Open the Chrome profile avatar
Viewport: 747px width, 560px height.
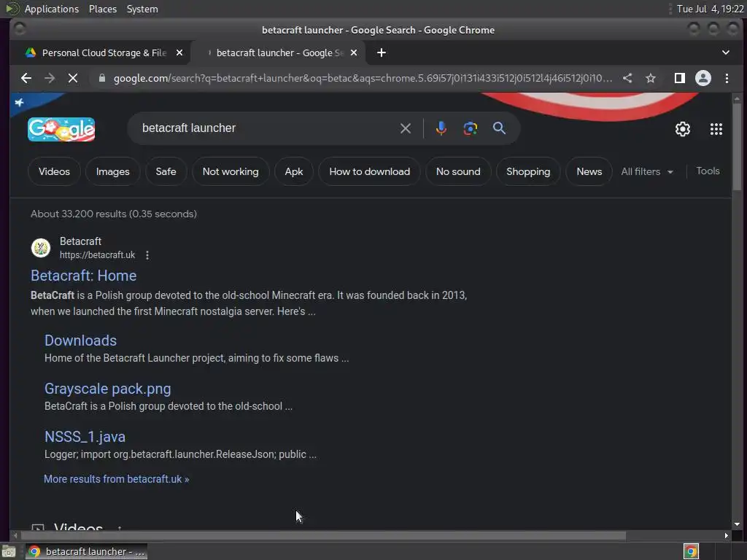[x=703, y=78]
